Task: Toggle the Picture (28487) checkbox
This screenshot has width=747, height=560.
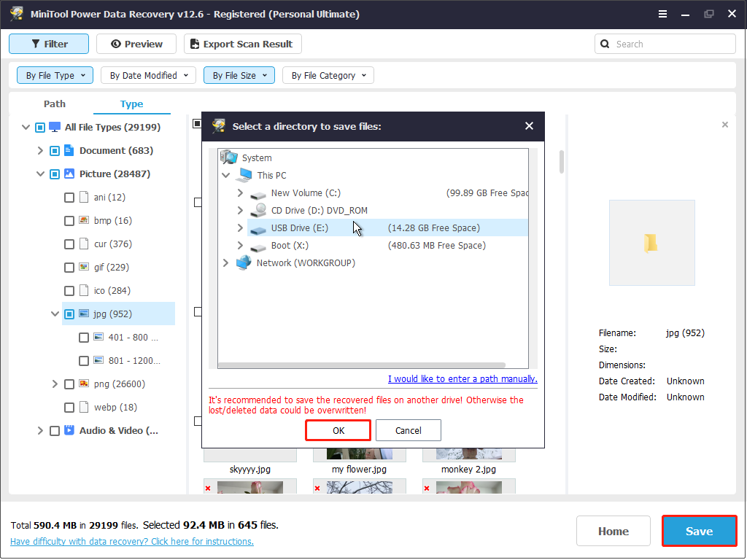Action: (55, 174)
